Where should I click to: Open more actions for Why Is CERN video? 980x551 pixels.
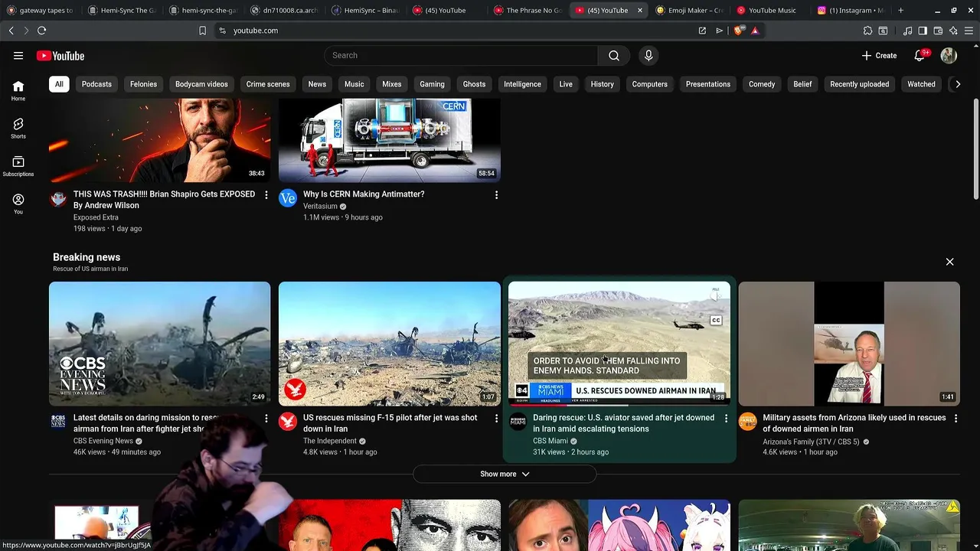click(496, 195)
